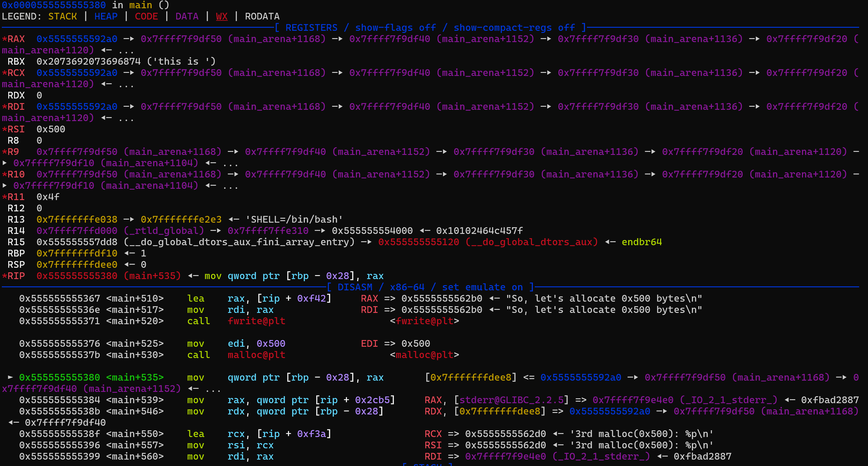This screenshot has height=466, width=868.
Task: Click the '3rd malloc(0x500): %p\n' string for RCX
Action: point(641,434)
